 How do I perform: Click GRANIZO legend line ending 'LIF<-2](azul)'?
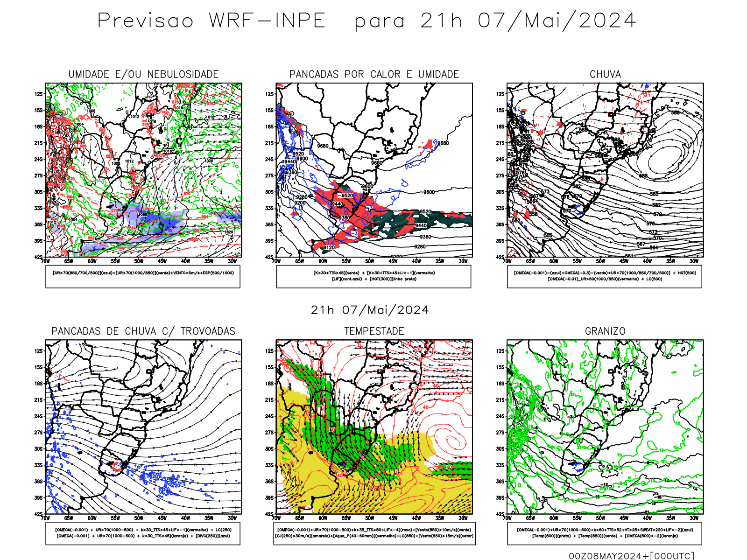tap(605, 530)
